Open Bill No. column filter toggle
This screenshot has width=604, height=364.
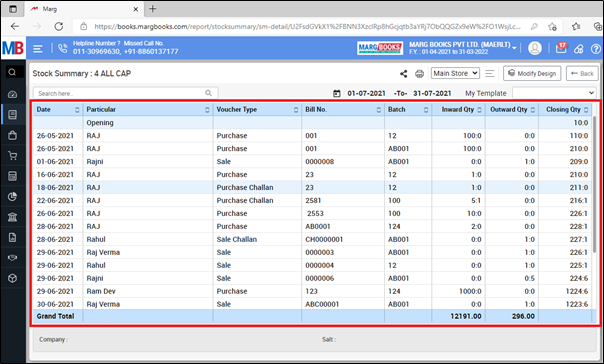379,110
